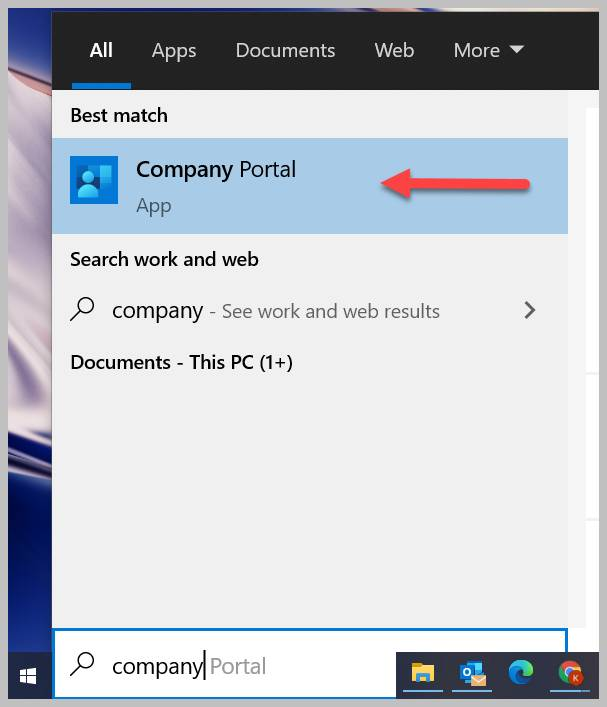The image size is (607, 707).
Task: Click the 'Search work and web' heading
Action: [164, 260]
